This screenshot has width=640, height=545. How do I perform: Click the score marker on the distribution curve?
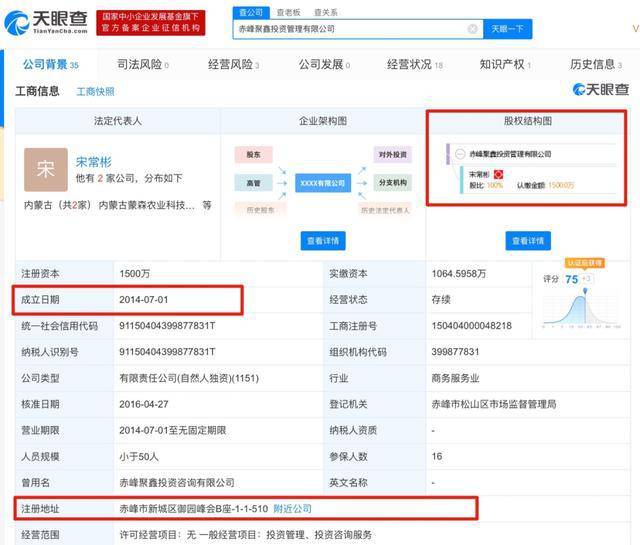[585, 291]
